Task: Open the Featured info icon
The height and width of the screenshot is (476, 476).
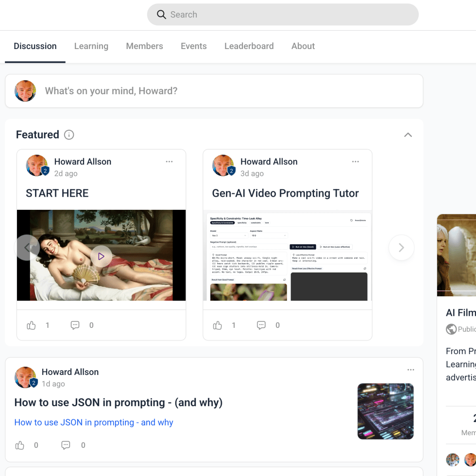Action: (x=69, y=135)
